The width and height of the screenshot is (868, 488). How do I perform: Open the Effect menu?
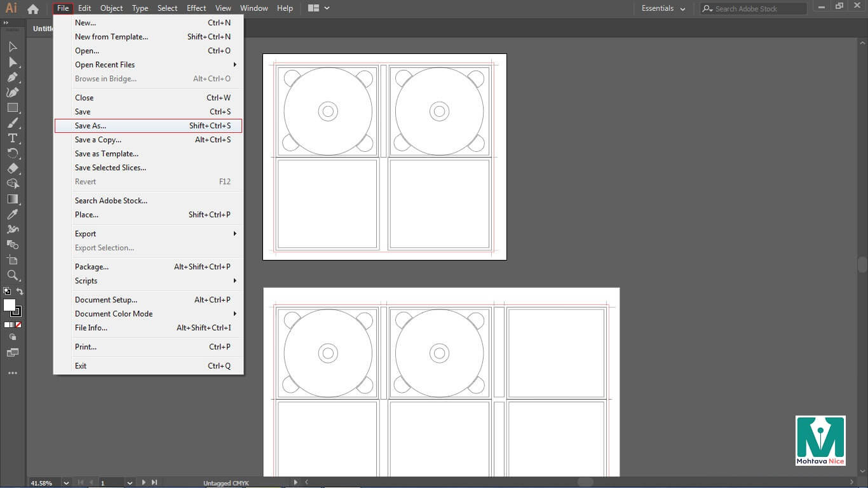click(196, 8)
